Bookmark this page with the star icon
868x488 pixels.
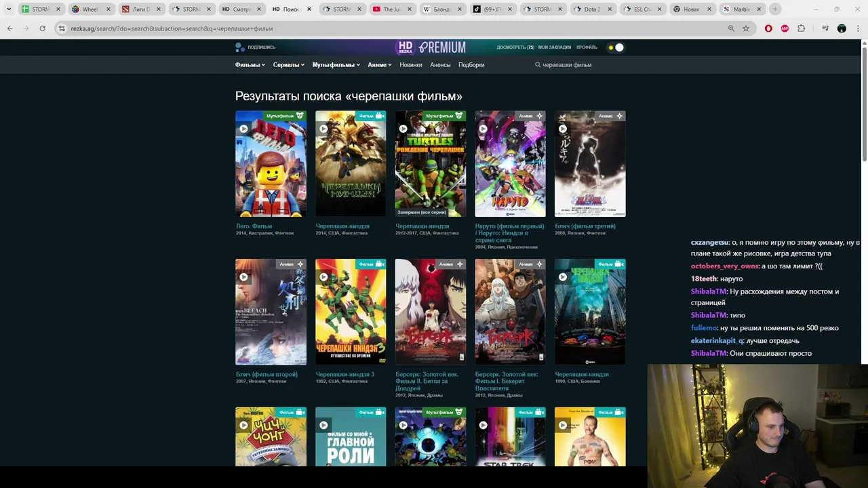point(746,28)
